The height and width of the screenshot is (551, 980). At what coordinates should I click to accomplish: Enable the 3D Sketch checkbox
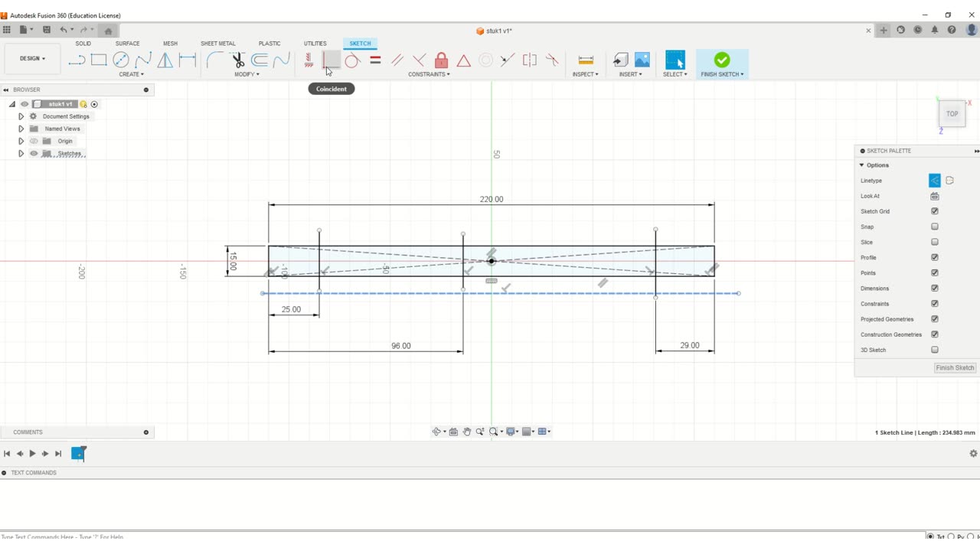[935, 350]
